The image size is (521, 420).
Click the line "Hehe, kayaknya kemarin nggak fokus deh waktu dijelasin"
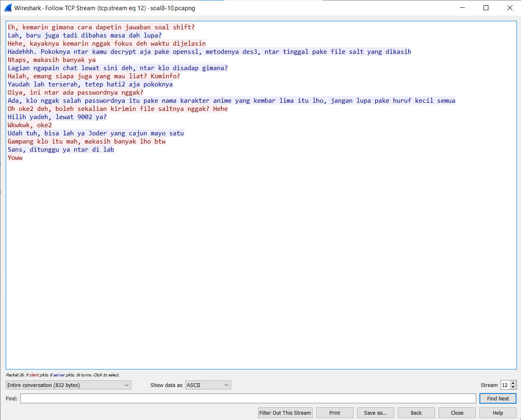pos(107,44)
